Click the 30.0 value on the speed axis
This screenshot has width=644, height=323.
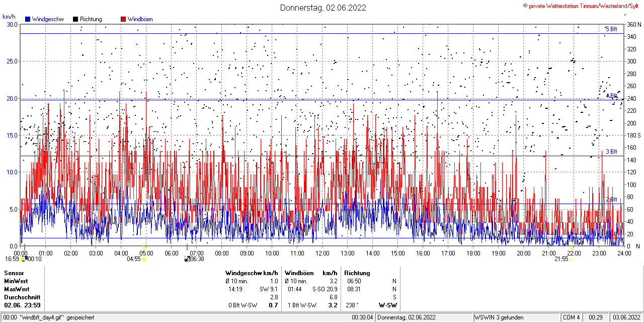coord(12,24)
